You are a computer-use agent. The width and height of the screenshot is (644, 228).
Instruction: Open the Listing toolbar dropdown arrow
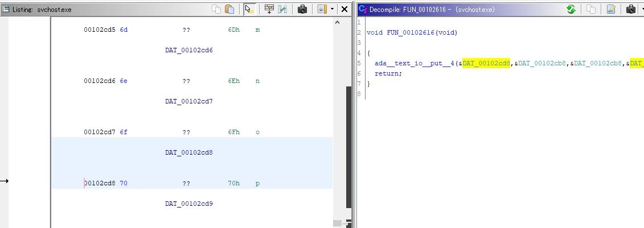coord(332,9)
